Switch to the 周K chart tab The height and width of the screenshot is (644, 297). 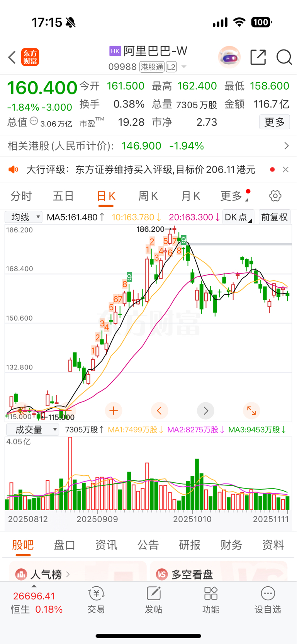[148, 196]
